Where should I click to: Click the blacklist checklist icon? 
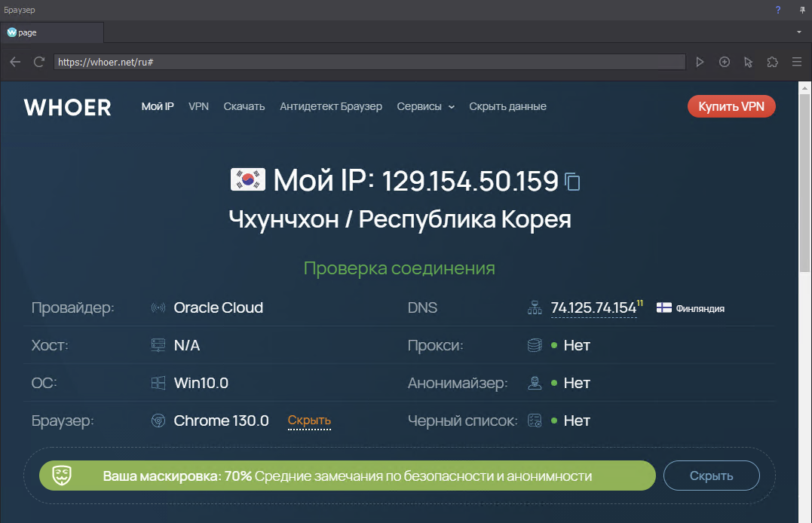535,421
